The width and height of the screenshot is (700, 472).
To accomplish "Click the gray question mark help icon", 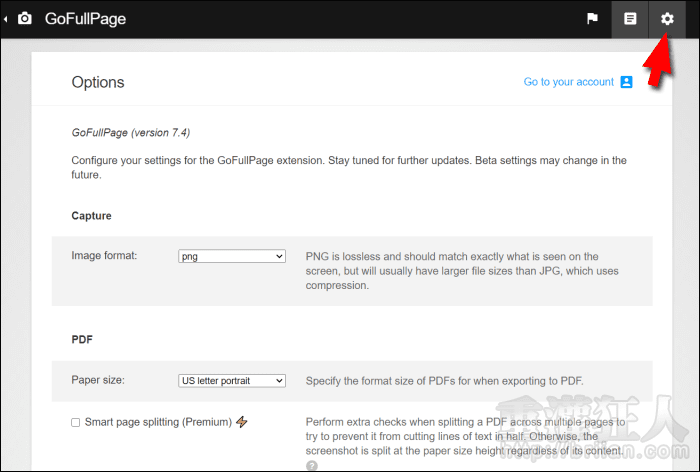I will pyautogui.click(x=311, y=465).
